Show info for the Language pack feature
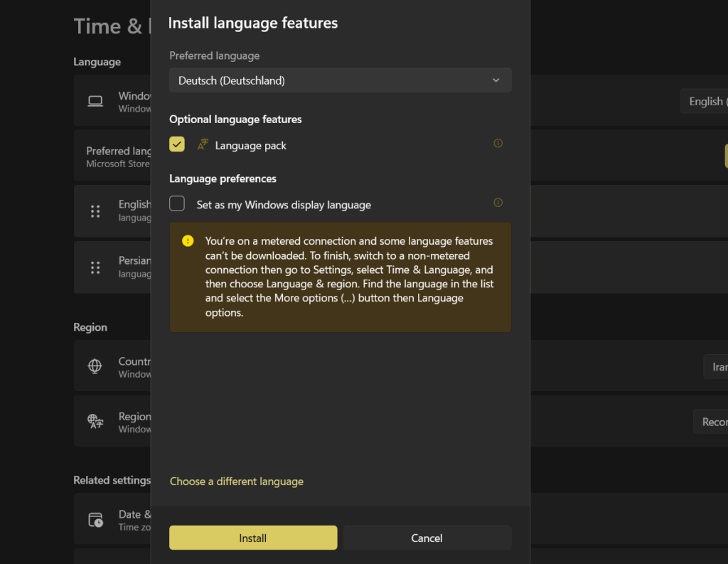The width and height of the screenshot is (728, 564). (x=498, y=143)
